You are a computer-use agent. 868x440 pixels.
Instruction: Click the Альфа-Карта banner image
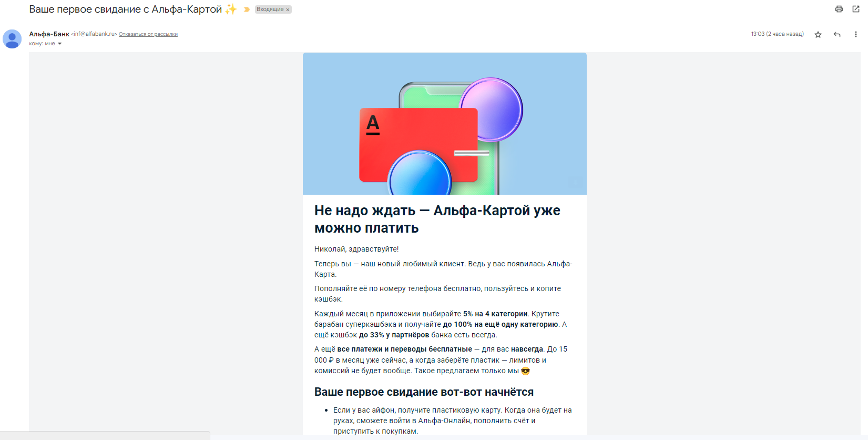[445, 124]
